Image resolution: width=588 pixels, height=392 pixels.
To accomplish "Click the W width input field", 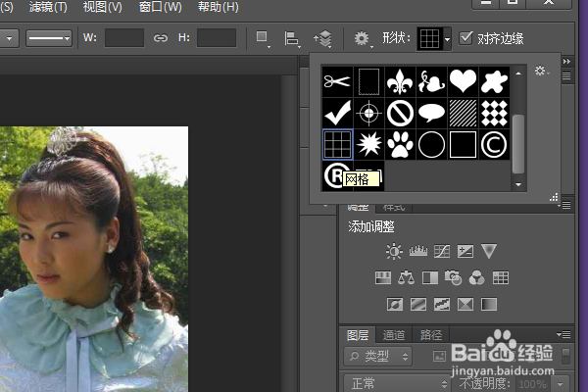I will tap(124, 38).
